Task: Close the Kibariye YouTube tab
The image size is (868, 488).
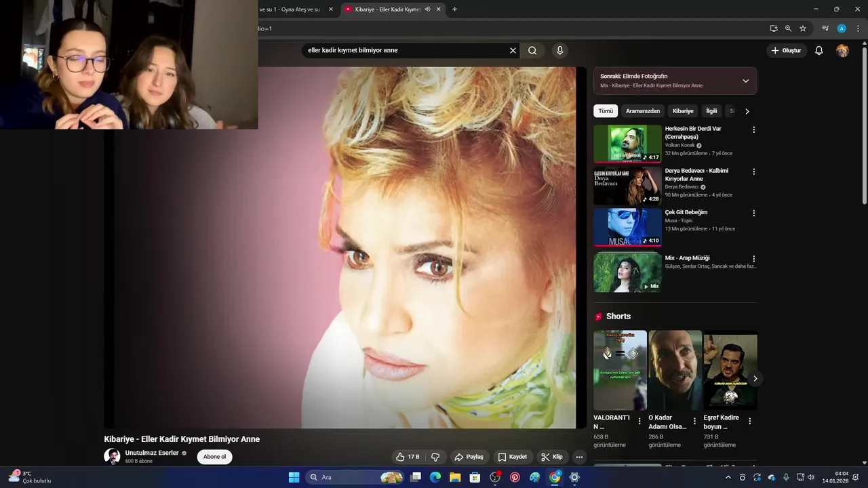Action: [439, 9]
